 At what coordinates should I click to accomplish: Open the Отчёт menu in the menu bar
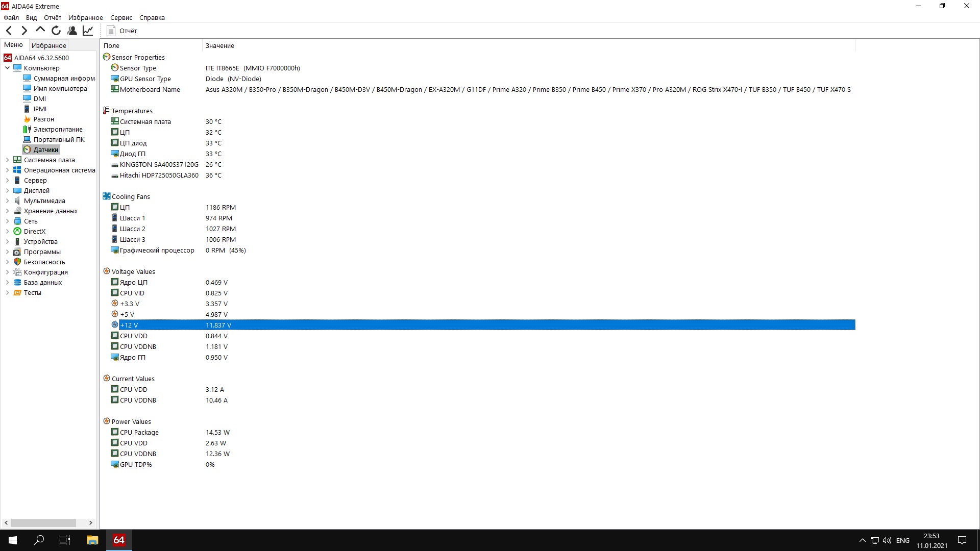[x=53, y=17]
